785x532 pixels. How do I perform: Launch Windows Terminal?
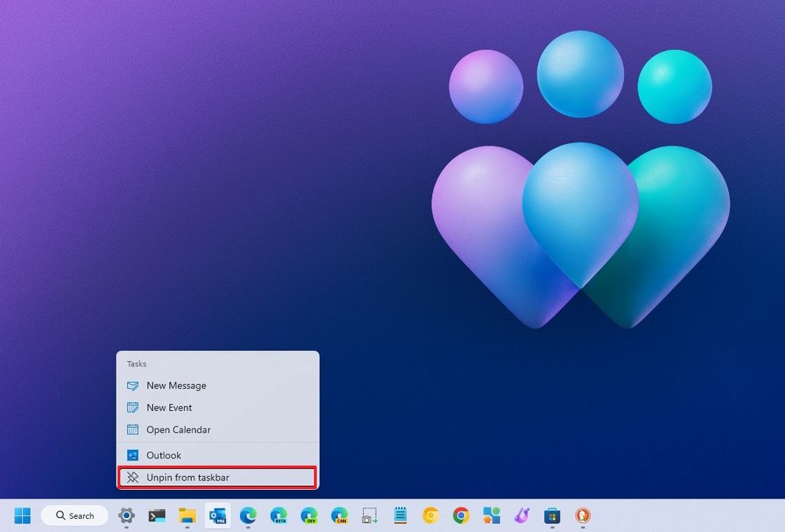click(156, 516)
